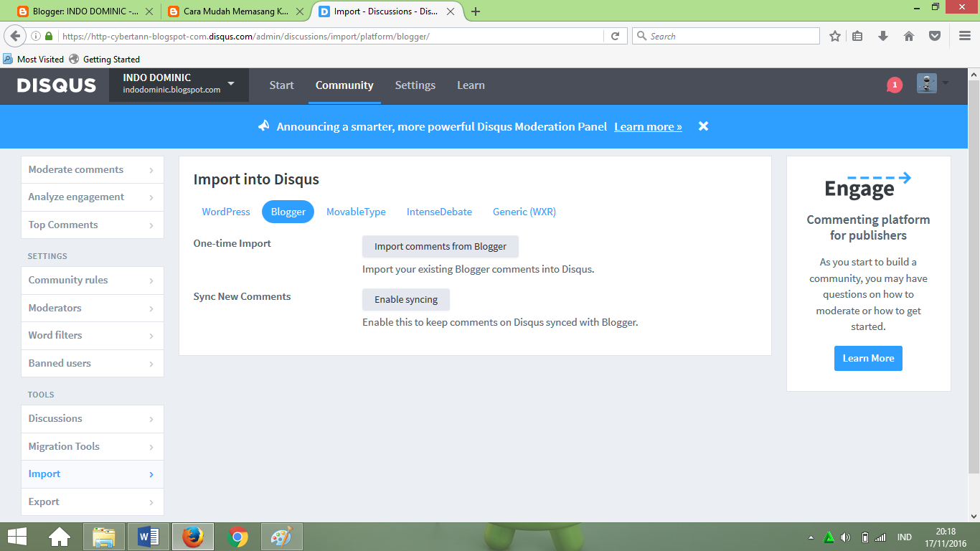Open Most Visited bookmarks
The height and width of the screenshot is (551, 980).
point(34,59)
